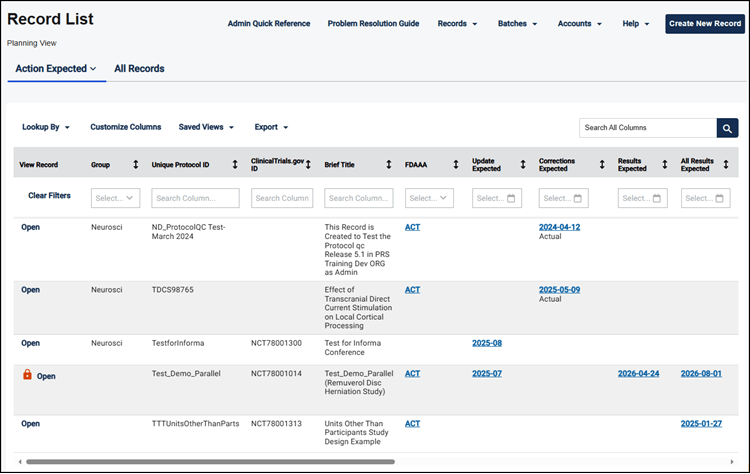Image resolution: width=750 pixels, height=474 pixels.
Task: Click ClinicalTrials.gov ID search column field
Action: 282,198
